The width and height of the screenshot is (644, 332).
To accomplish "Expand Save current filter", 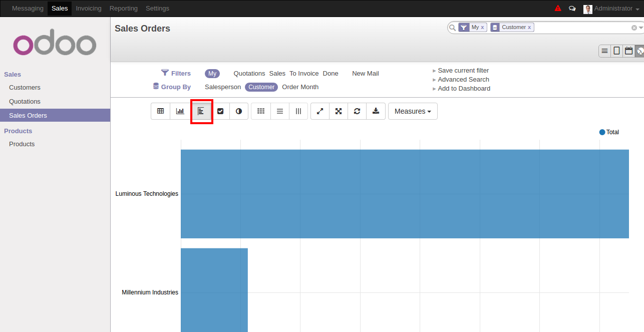I will [x=463, y=71].
